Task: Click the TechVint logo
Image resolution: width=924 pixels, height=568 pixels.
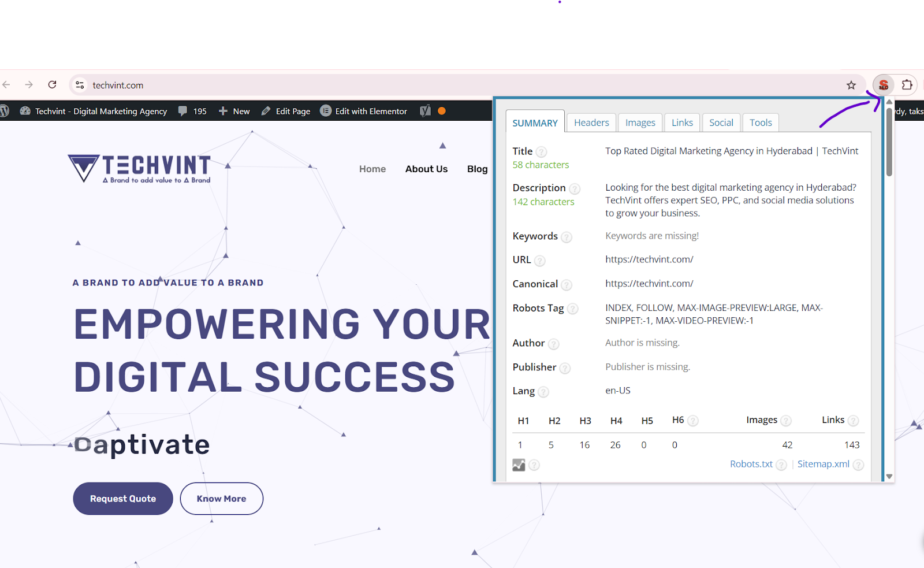Action: (x=139, y=168)
